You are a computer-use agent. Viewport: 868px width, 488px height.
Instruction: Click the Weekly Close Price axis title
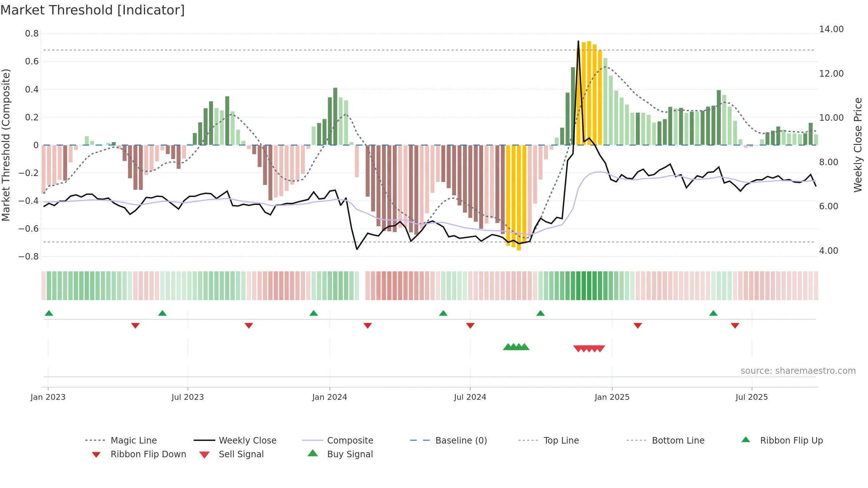click(858, 145)
